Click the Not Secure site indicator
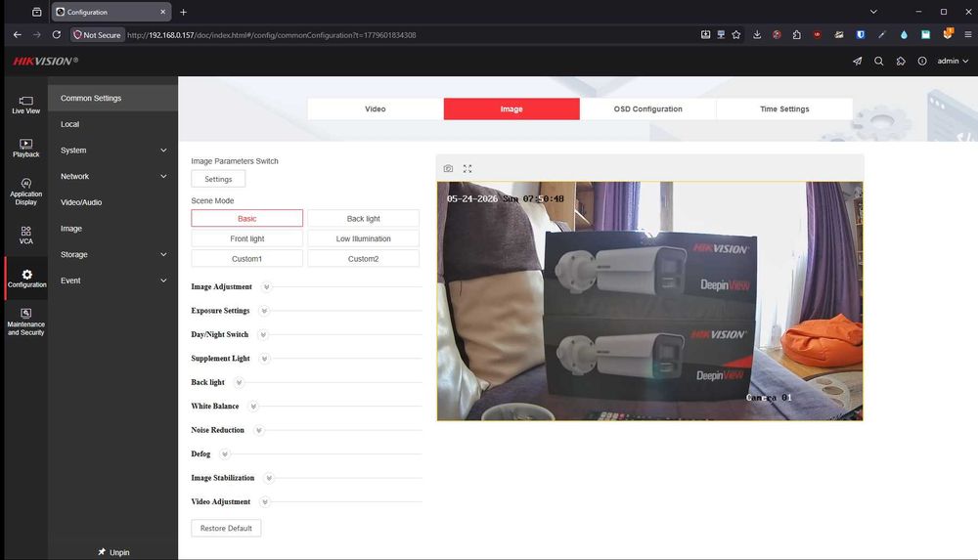The height and width of the screenshot is (560, 978). click(97, 35)
